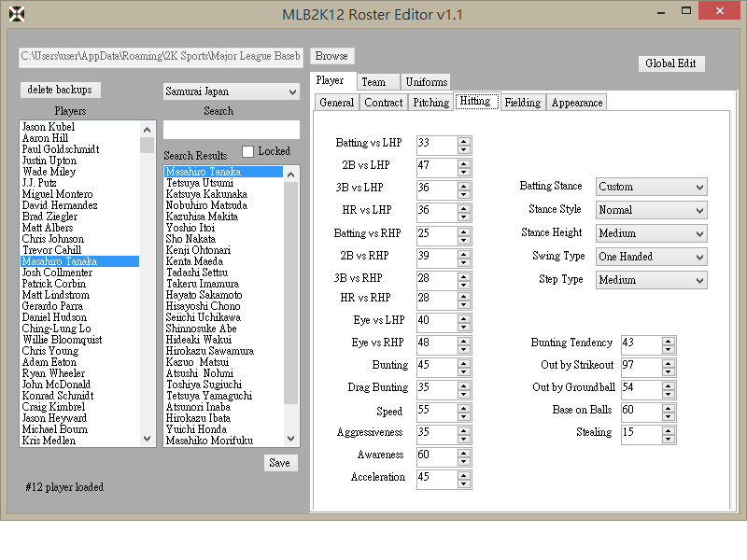This screenshot has height=560, width=747.
Task: Increase the Bunting value
Action: 463,363
